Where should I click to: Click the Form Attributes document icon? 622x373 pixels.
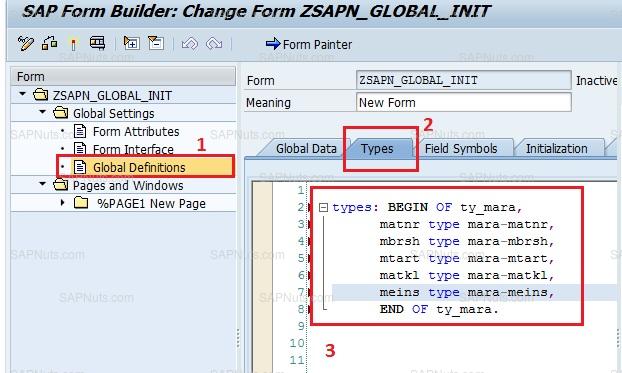80,131
